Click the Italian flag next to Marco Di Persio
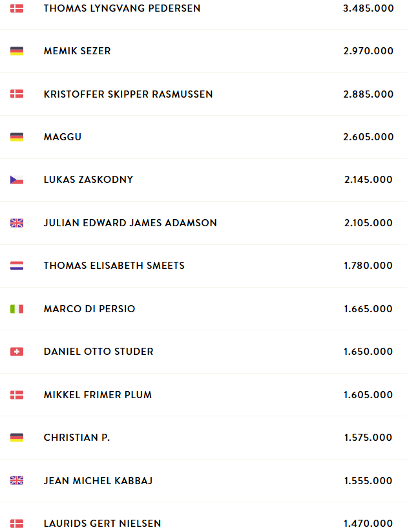Image resolution: width=407 pixels, height=532 pixels. click(17, 309)
